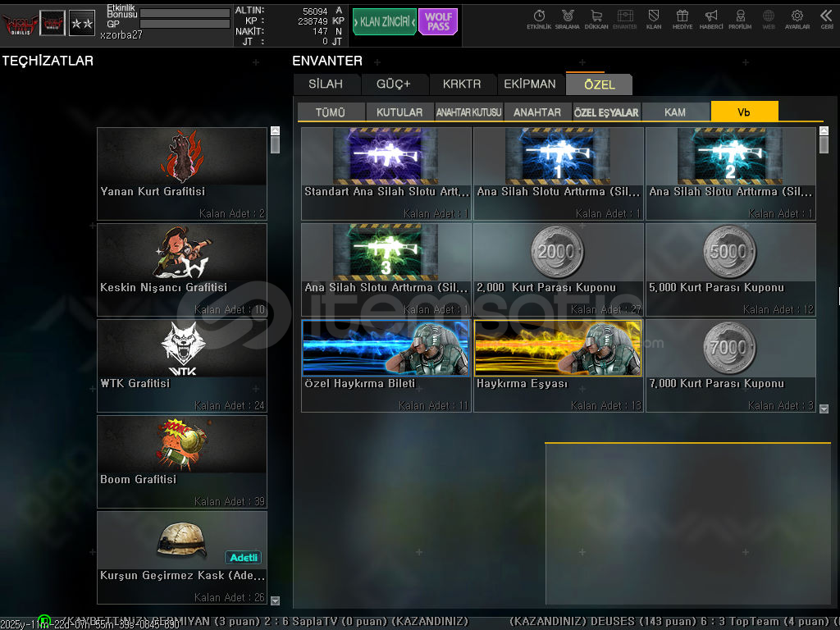Open the Sıralama ranking icon

click(568, 20)
